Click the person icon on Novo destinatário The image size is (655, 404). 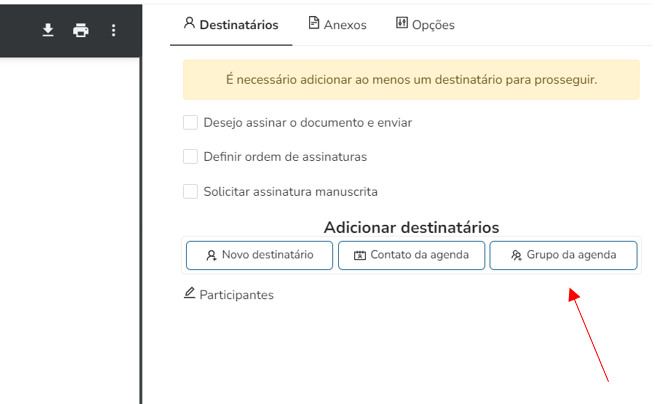click(x=211, y=255)
